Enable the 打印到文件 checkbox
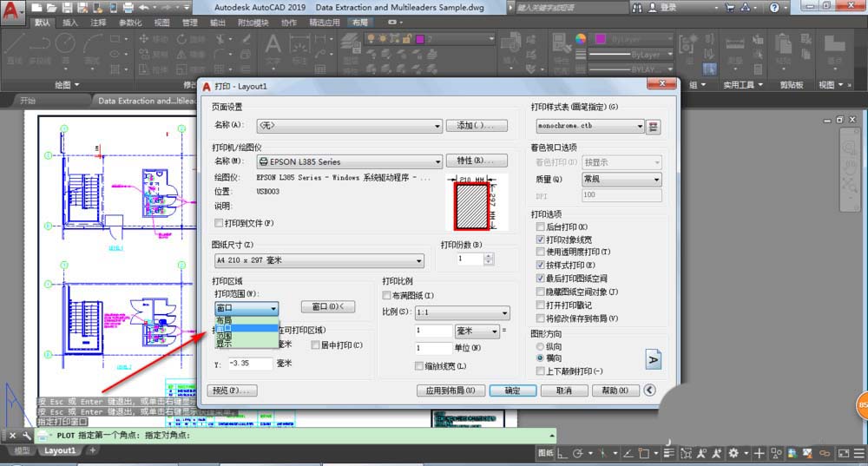Image resolution: width=868 pixels, height=466 pixels. (219, 223)
